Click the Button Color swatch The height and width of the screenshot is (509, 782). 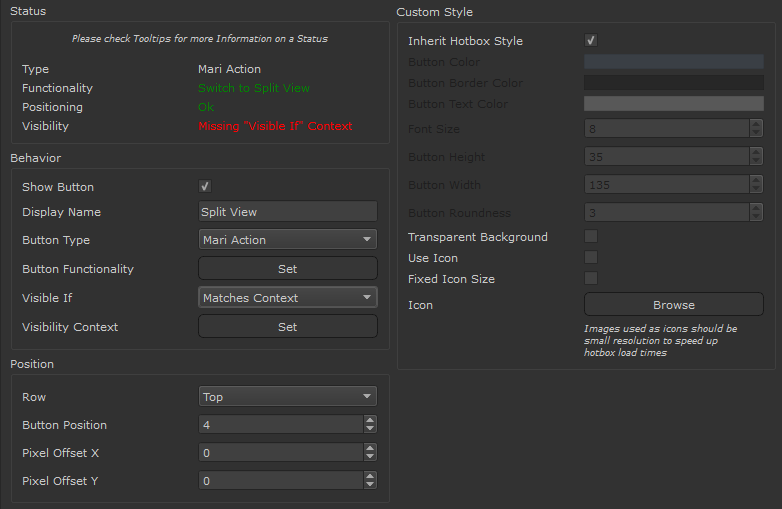(673, 62)
